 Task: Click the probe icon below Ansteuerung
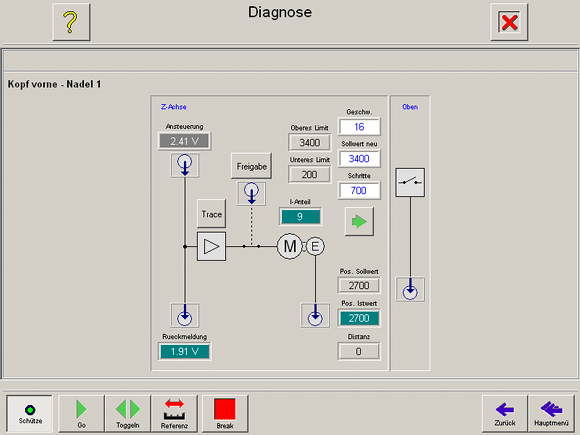pyautogui.click(x=185, y=165)
